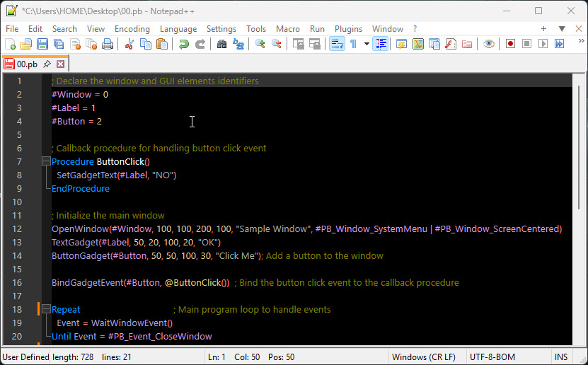Close current document with menu bar X
This screenshot has height=365, width=588.
579,29
